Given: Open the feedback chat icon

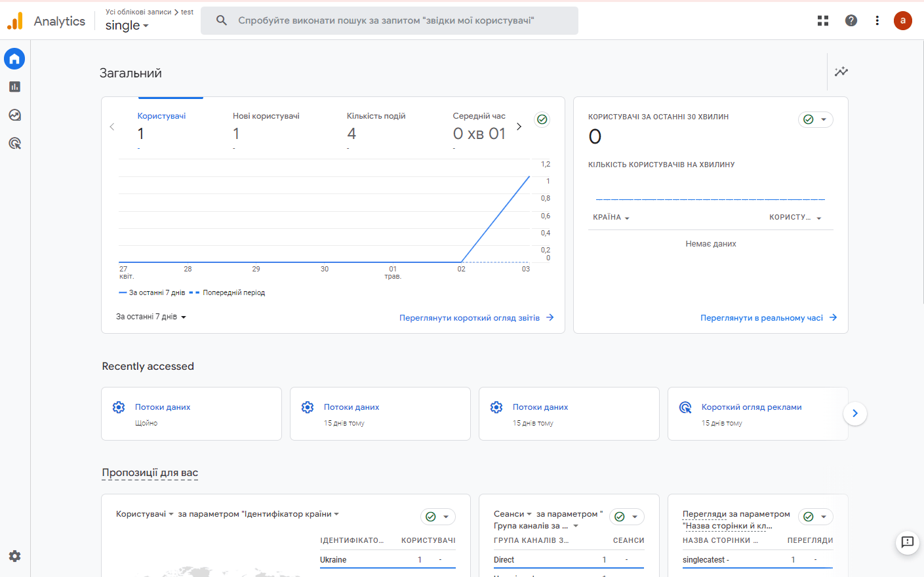Looking at the screenshot, I should [x=907, y=542].
